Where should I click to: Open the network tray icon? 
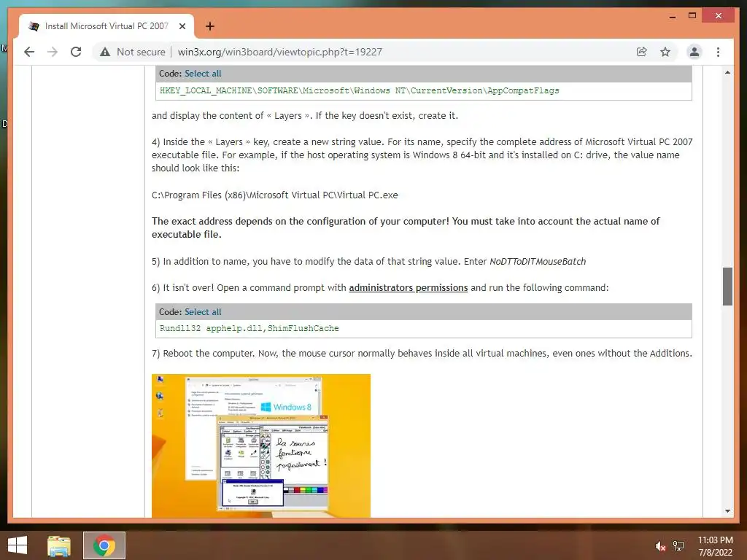[x=678, y=546]
